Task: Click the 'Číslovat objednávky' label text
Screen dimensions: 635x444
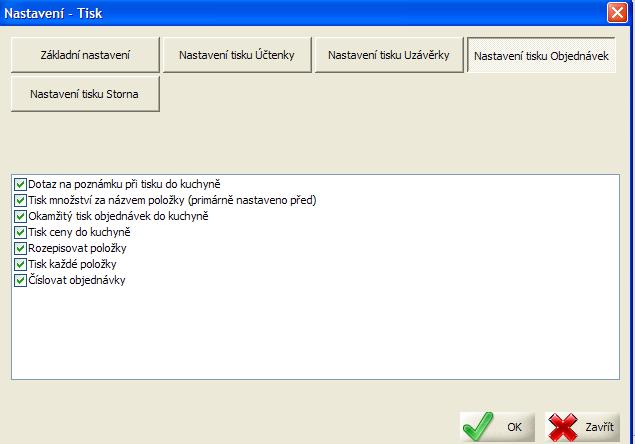Action: coord(76,280)
